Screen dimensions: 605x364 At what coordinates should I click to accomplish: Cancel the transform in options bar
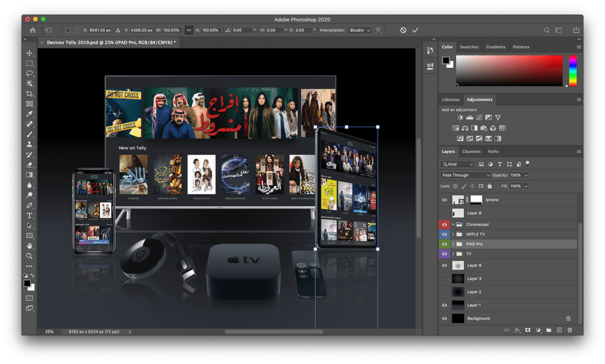[403, 30]
